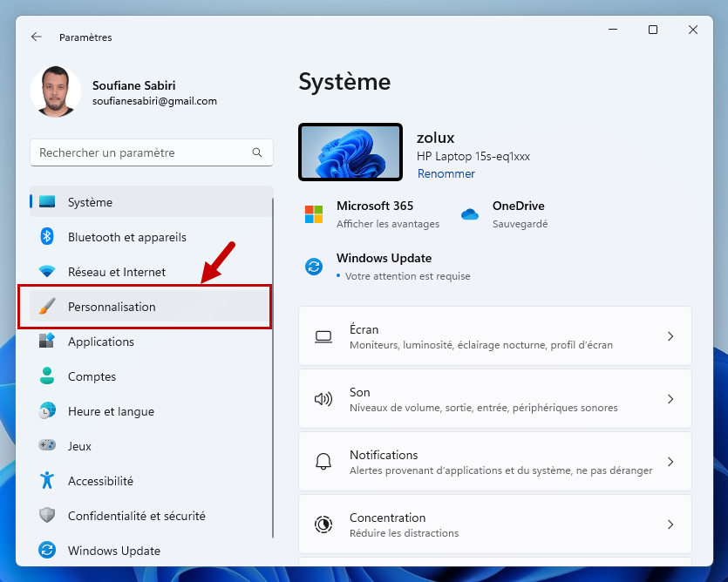Select the Système monitor icon in sidebar
The width and height of the screenshot is (728, 582).
pyautogui.click(x=47, y=201)
